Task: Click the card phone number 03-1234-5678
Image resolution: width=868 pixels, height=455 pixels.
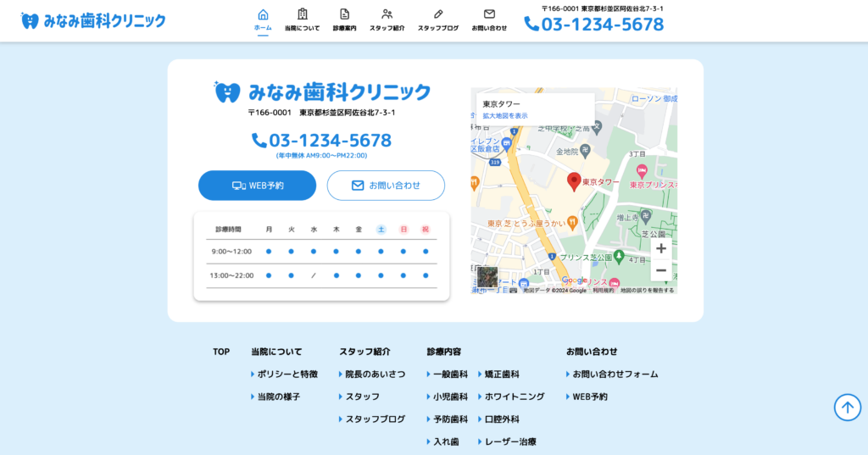Action: [x=330, y=141]
